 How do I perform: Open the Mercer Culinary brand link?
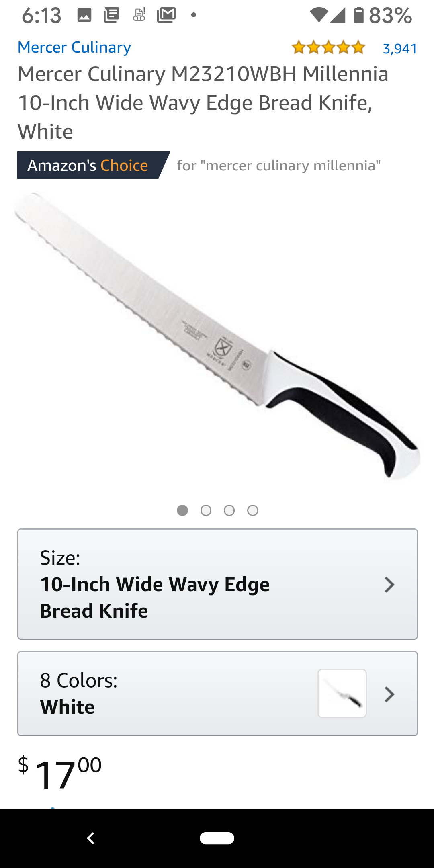click(x=74, y=47)
